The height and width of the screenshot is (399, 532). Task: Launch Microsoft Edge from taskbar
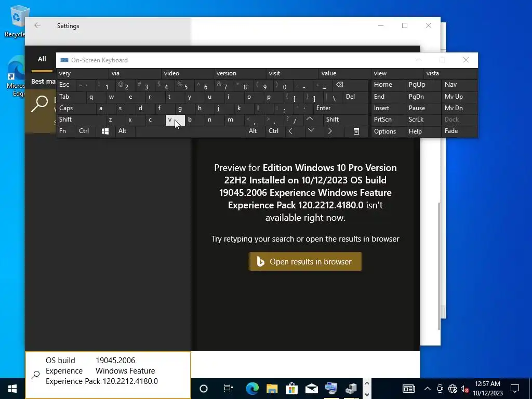252,389
